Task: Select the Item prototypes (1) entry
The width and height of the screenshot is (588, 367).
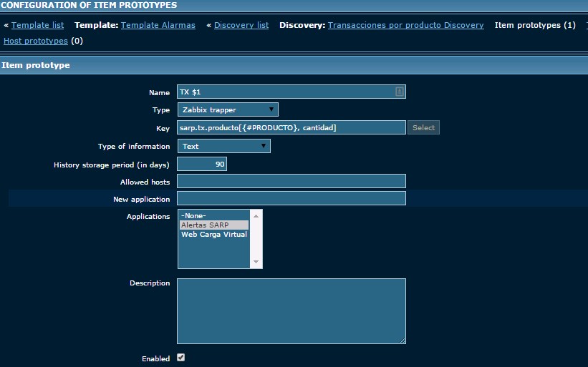Action: tap(535, 25)
